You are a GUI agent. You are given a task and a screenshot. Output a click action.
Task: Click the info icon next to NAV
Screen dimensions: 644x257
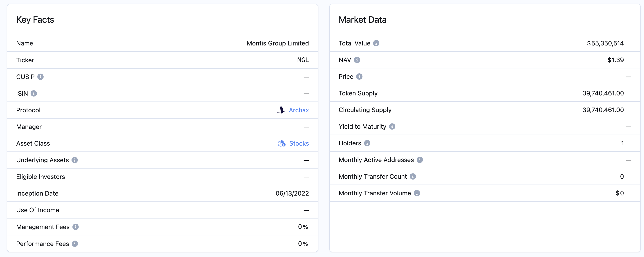[x=357, y=60]
